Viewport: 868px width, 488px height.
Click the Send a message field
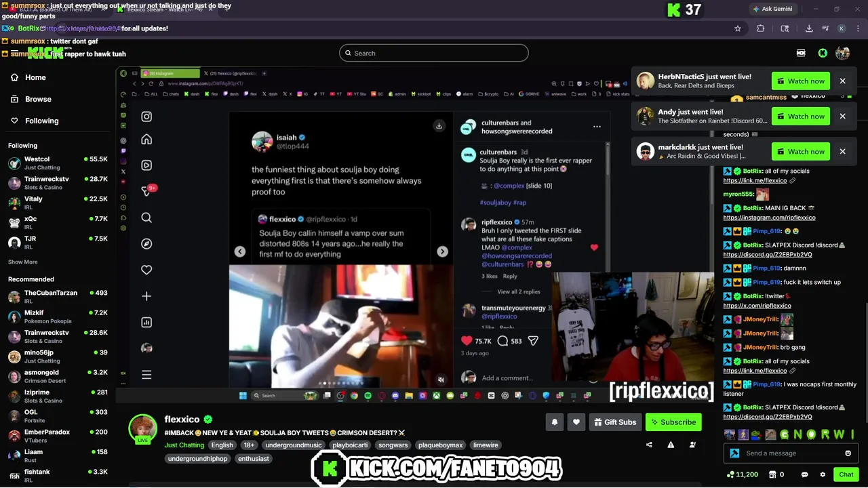click(791, 453)
